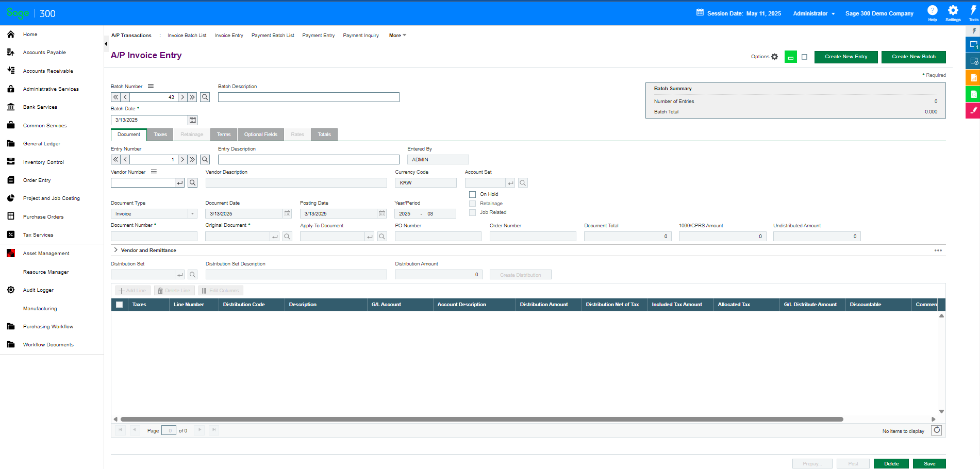Click Create New Entry button
Viewport: 980px width, 469px height.
pyautogui.click(x=846, y=57)
